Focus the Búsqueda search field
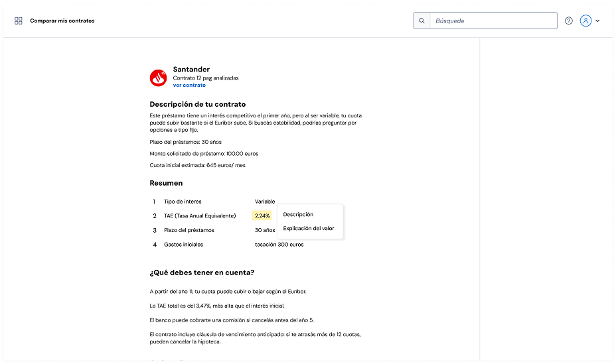 point(494,21)
